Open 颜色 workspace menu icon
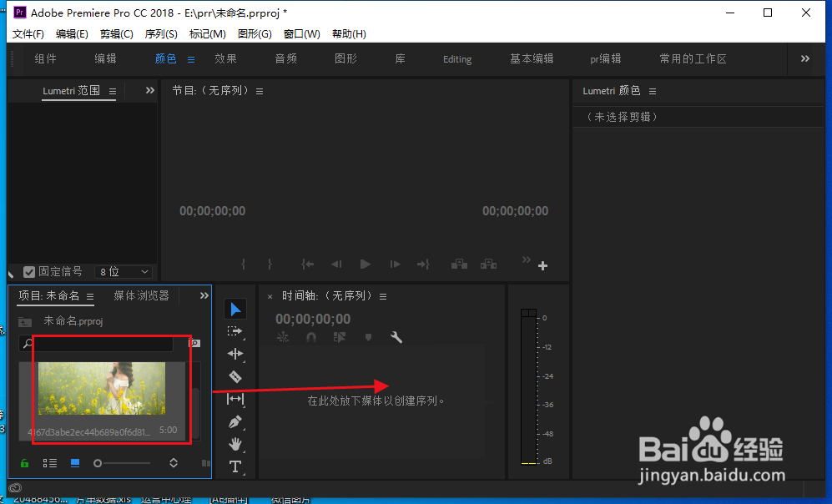 (x=191, y=59)
